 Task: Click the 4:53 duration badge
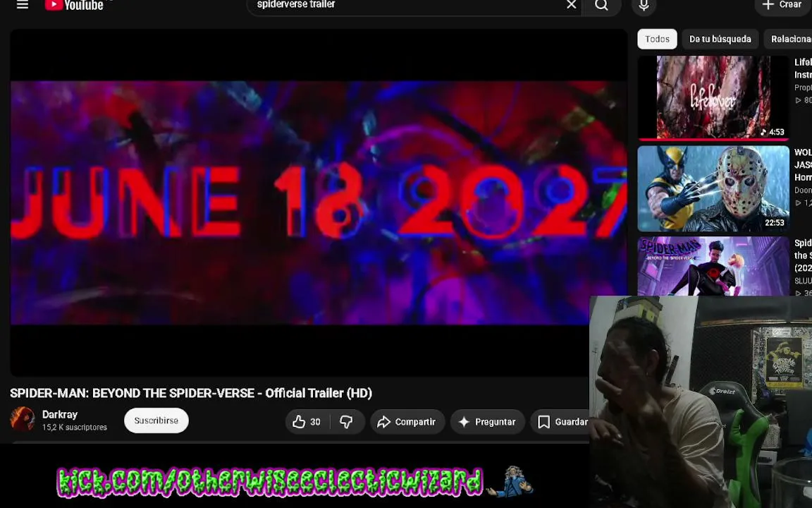(772, 132)
